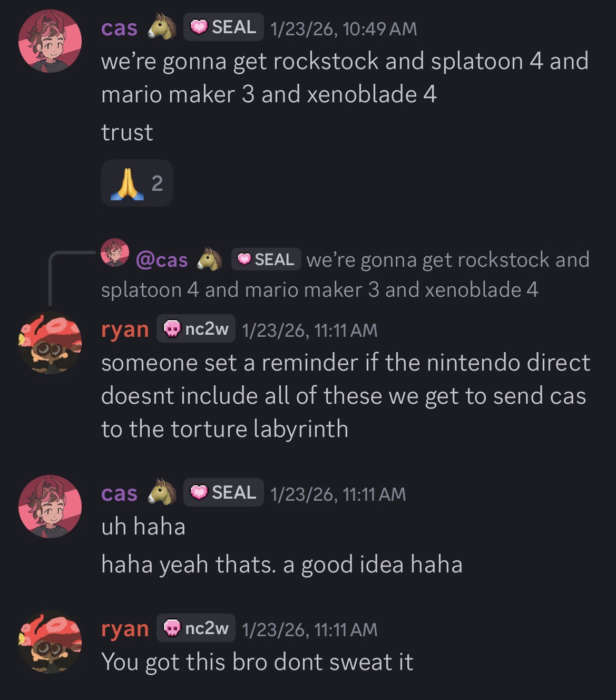Open ryan's avatar on the last message

pos(50,642)
